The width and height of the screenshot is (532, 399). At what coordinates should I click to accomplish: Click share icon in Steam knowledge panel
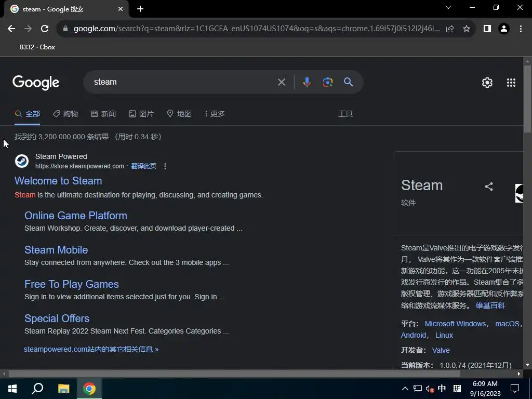coord(488,187)
